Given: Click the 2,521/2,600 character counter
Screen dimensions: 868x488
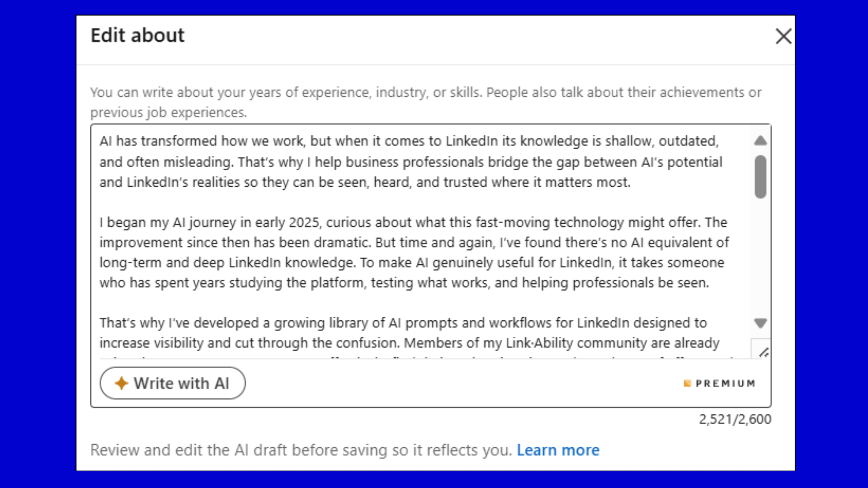Looking at the screenshot, I should pyautogui.click(x=735, y=419).
